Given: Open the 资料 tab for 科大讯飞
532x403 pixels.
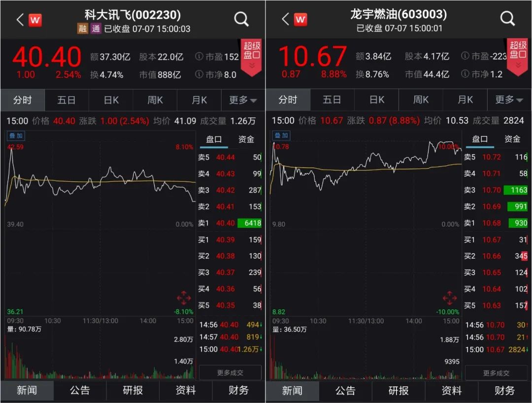Looking at the screenshot, I should (x=186, y=391).
